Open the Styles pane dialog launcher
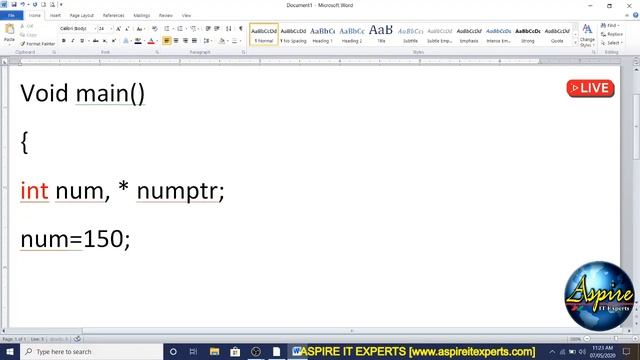640x360 pixels. [x=594, y=52]
